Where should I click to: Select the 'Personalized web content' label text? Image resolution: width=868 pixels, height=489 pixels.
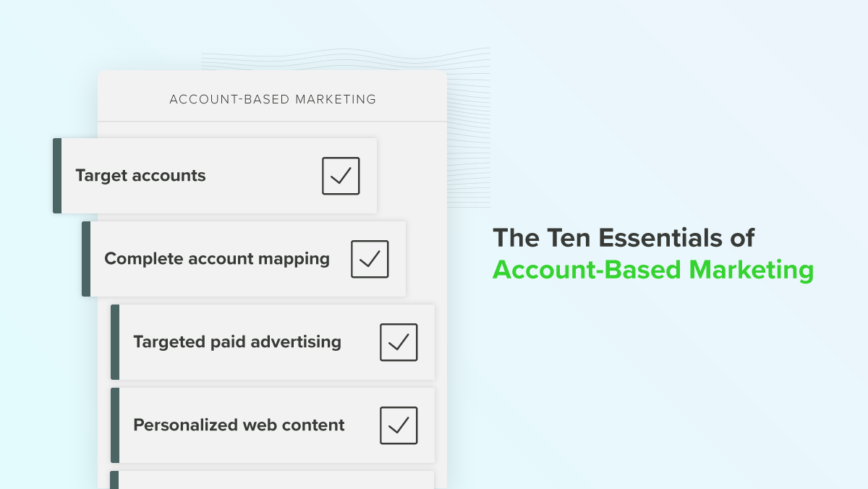pos(239,425)
